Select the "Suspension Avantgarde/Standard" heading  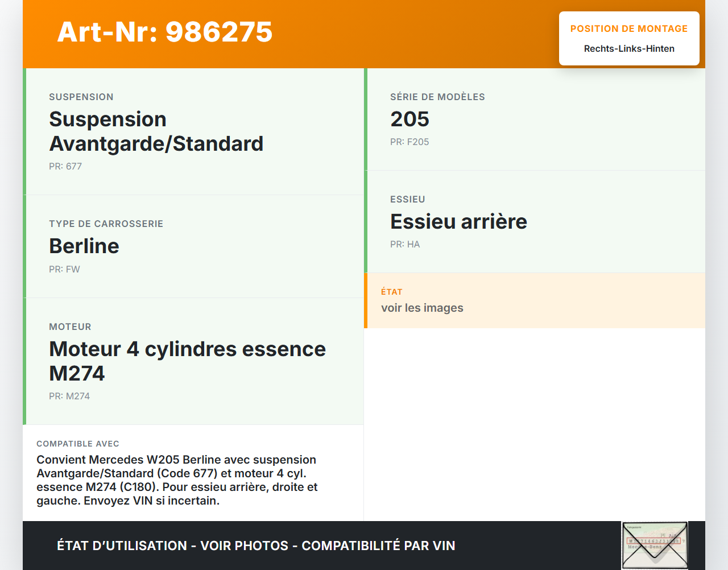click(x=156, y=131)
